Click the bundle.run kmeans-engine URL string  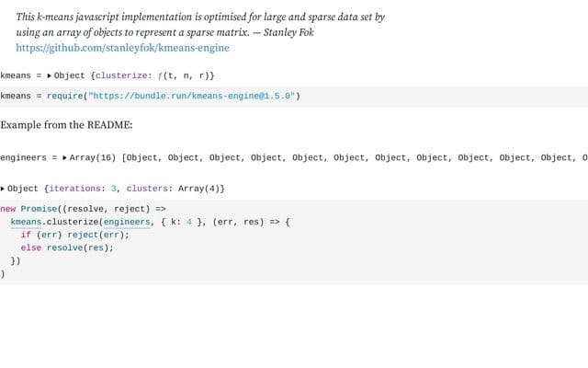click(x=192, y=96)
